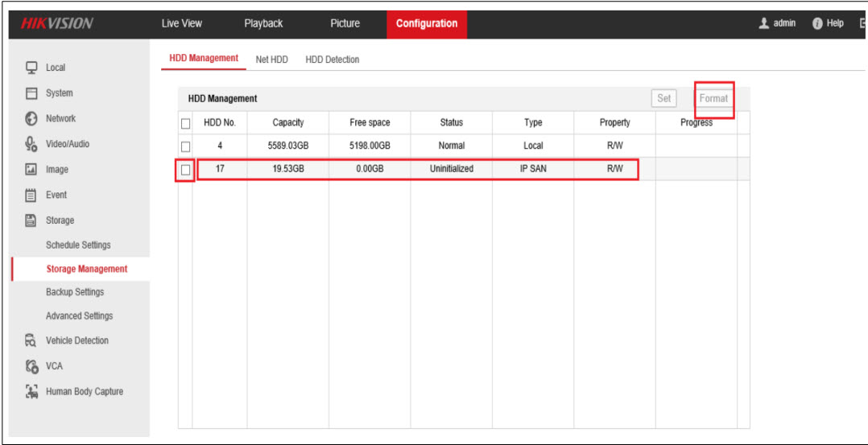This screenshot has height=445, width=868.
Task: Tick the checkbox for HDD No. 4
Action: (x=185, y=146)
